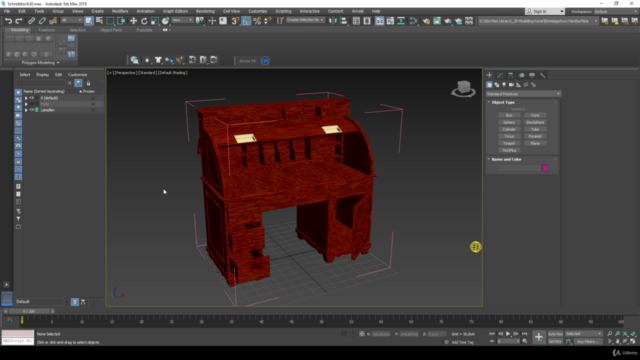The height and width of the screenshot is (360, 640).
Task: Toggle the 3D Snaps button
Action: (x=236, y=21)
